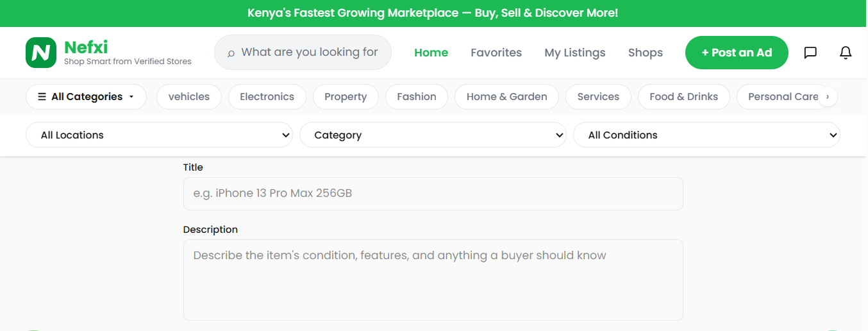Select the vehicles category chip

(x=189, y=97)
